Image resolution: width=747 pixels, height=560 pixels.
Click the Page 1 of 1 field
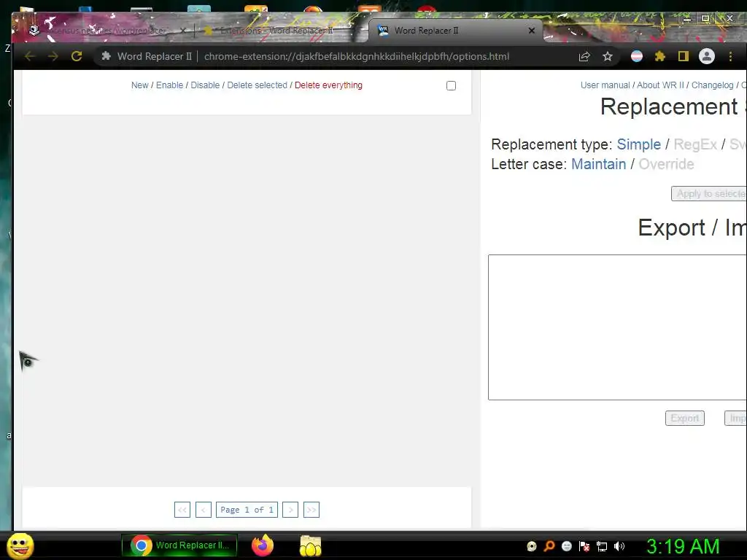[247, 510]
